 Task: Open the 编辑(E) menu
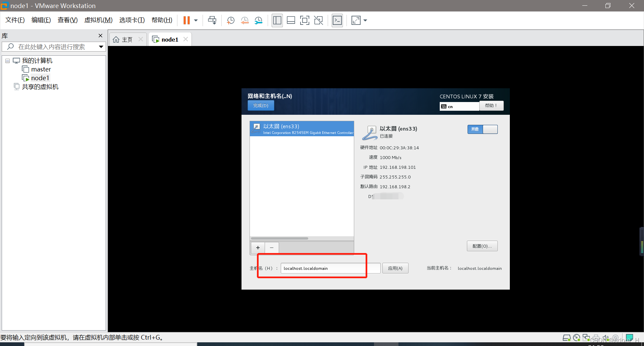point(41,20)
